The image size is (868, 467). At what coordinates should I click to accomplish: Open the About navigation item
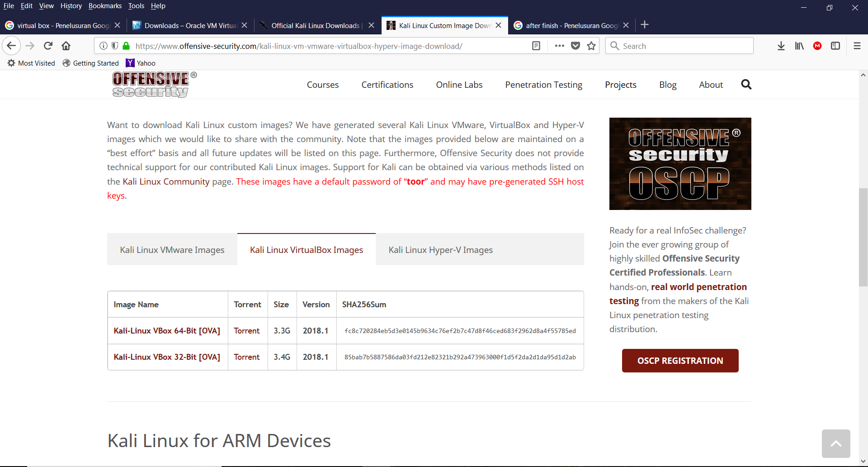click(711, 85)
